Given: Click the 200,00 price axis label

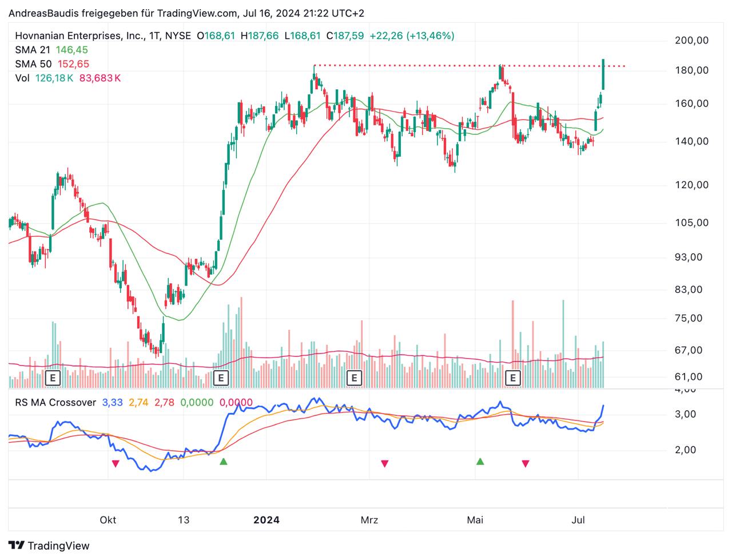Looking at the screenshot, I should point(691,40).
